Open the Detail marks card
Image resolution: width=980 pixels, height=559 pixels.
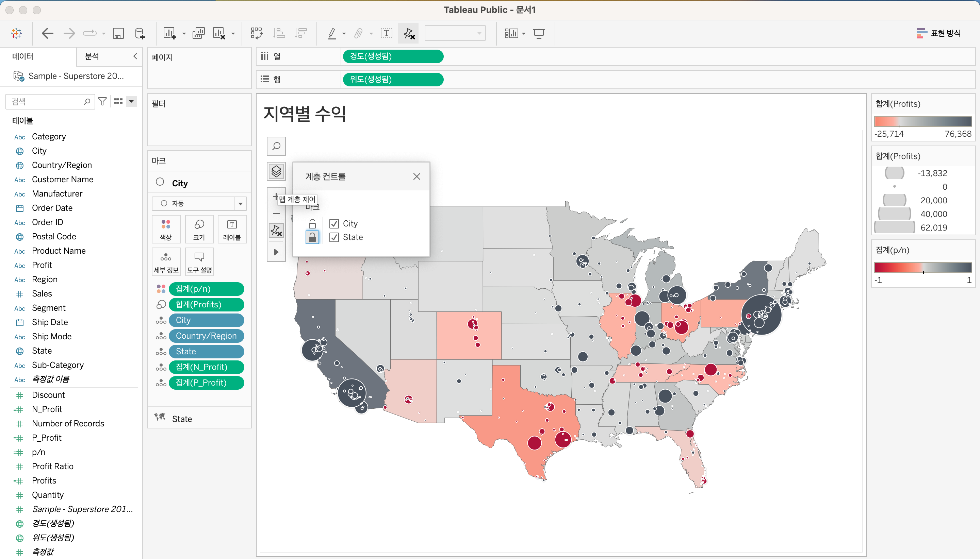coord(166,262)
